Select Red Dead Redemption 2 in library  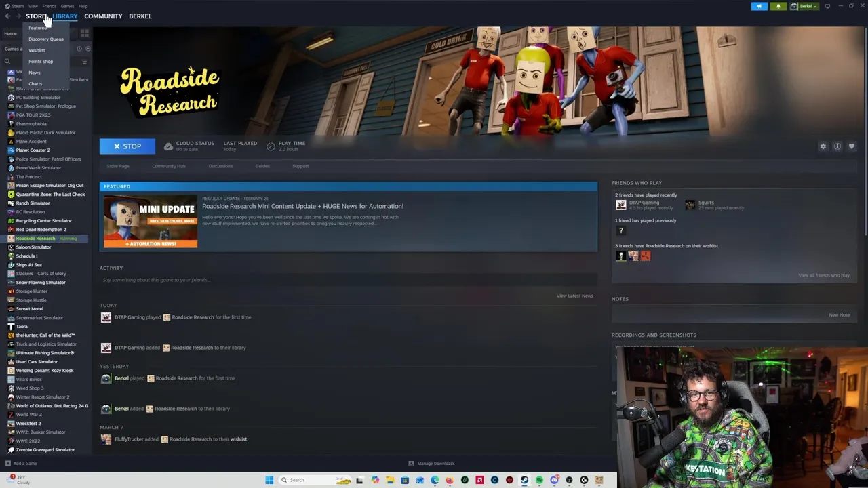(x=41, y=230)
